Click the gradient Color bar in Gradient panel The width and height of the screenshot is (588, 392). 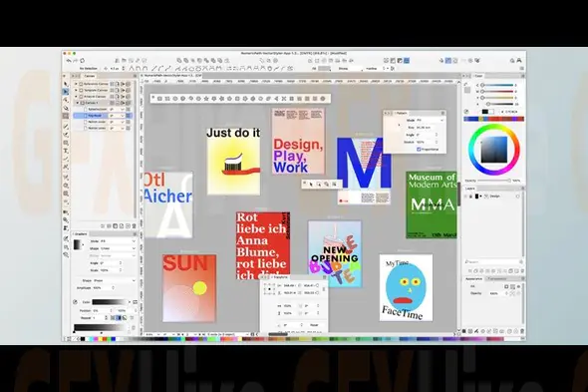pos(111,302)
